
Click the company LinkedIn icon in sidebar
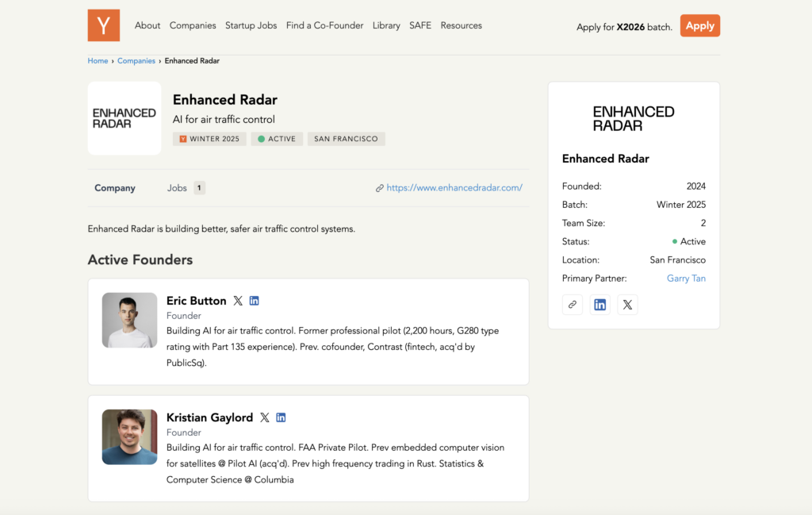[x=600, y=305]
